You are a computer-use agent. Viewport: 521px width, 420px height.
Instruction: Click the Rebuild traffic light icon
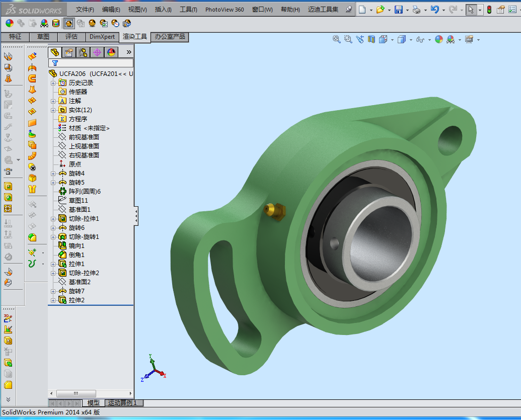[489, 10]
